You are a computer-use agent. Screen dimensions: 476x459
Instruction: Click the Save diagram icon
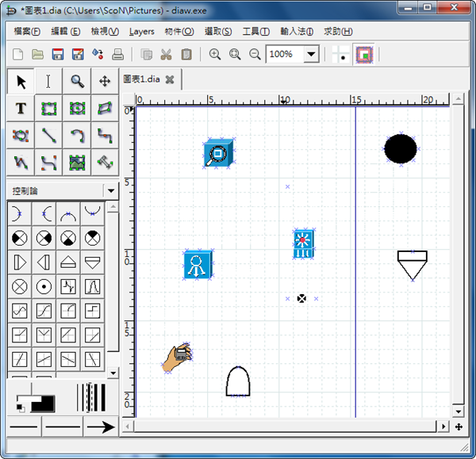pos(58,55)
